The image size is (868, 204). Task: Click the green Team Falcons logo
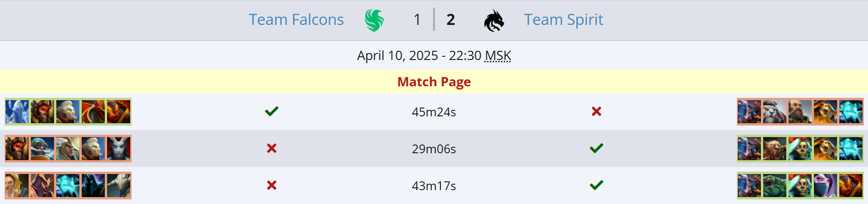tap(374, 20)
